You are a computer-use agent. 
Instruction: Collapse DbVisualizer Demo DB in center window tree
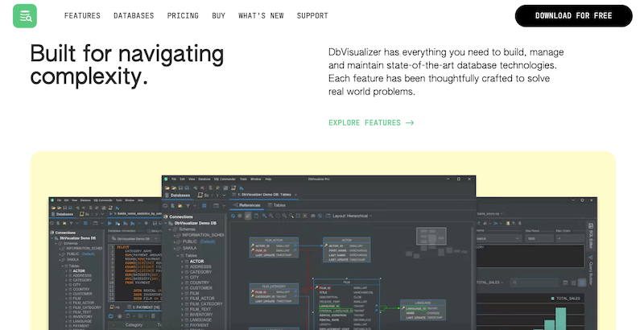pos(166,223)
